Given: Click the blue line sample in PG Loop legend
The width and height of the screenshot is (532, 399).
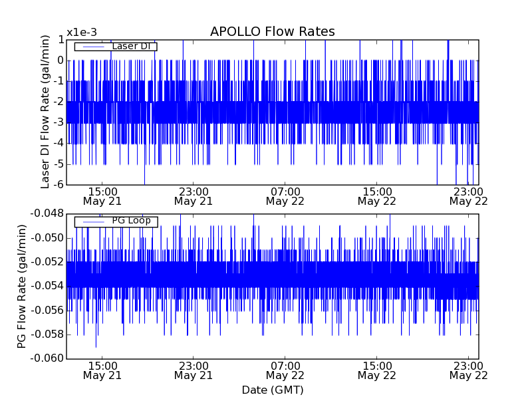Looking at the screenshot, I should coord(92,221).
